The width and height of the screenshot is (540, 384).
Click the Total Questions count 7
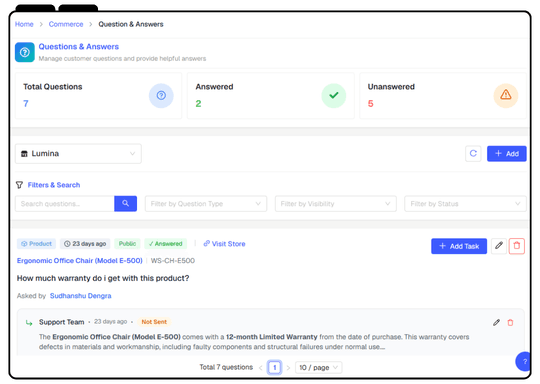(x=26, y=104)
